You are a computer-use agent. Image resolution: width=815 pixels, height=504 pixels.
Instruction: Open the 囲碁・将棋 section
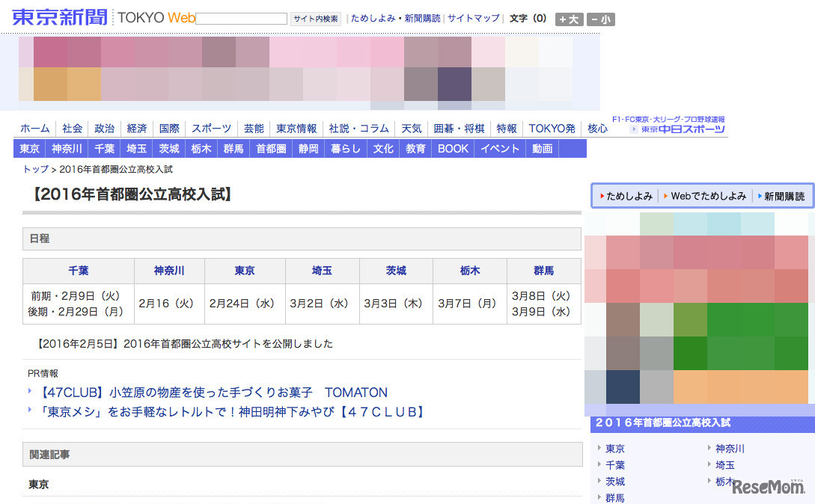(x=458, y=128)
